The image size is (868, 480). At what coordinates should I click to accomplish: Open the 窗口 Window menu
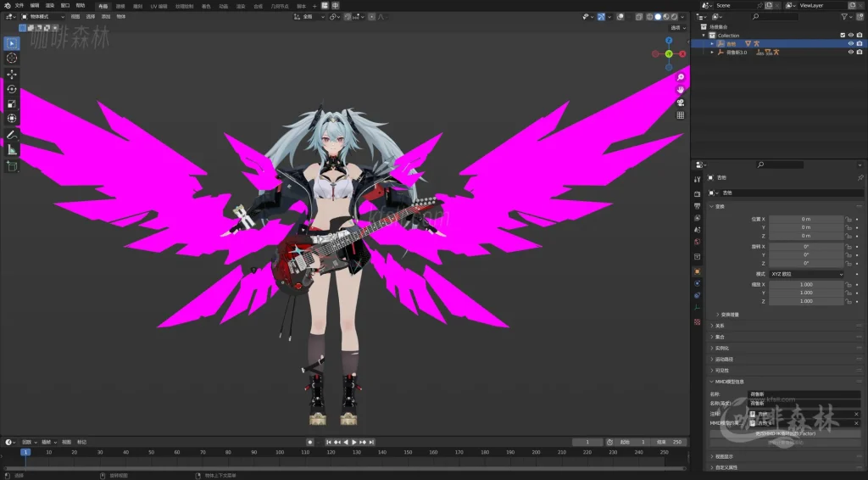(65, 6)
